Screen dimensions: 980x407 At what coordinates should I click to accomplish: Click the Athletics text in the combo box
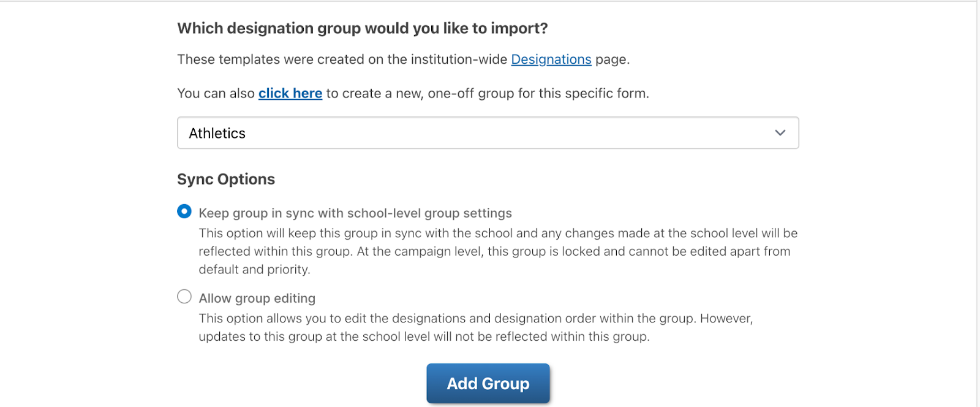point(217,133)
